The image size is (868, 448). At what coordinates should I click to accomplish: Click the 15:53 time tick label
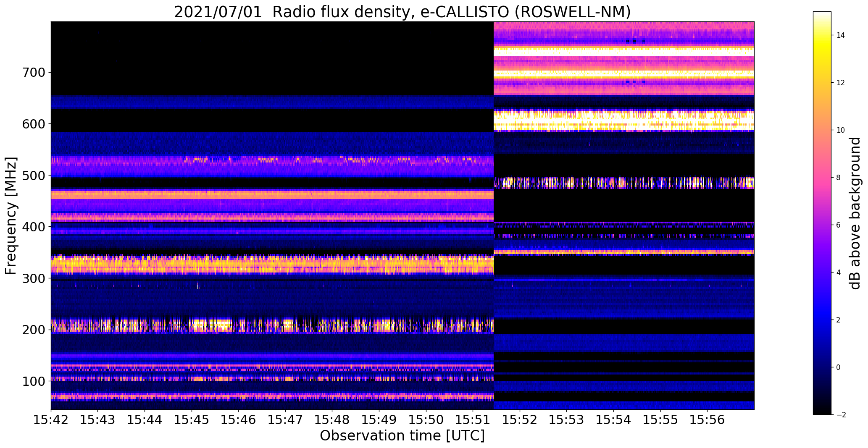(x=567, y=419)
